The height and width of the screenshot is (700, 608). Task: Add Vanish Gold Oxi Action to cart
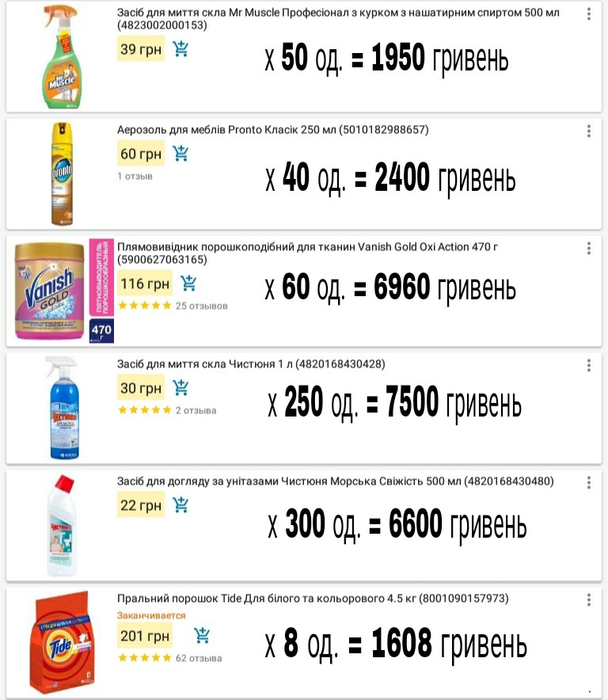click(188, 283)
